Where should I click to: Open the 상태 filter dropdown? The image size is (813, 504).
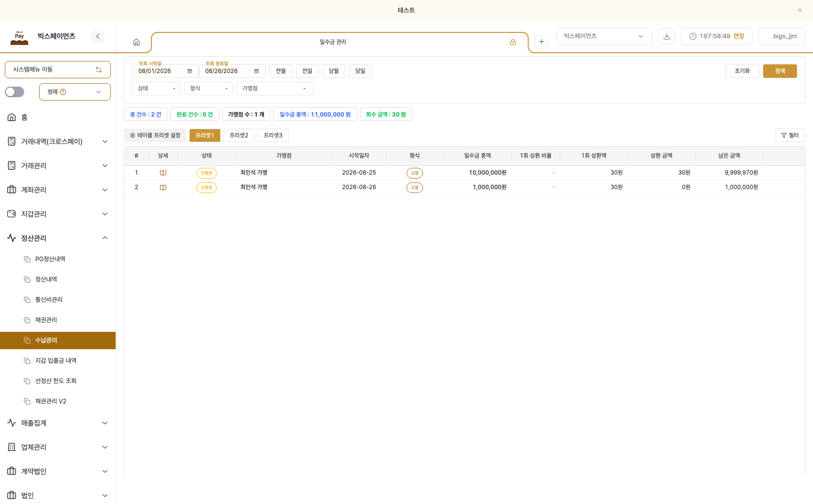pyautogui.click(x=156, y=89)
